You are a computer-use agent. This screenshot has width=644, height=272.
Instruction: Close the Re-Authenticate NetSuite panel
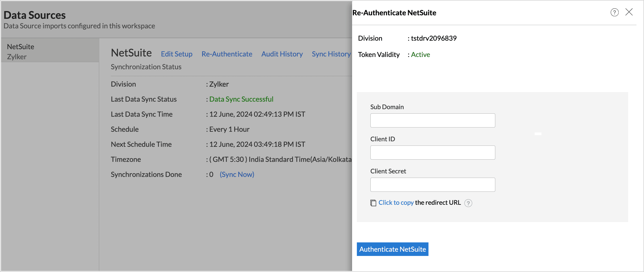(629, 12)
